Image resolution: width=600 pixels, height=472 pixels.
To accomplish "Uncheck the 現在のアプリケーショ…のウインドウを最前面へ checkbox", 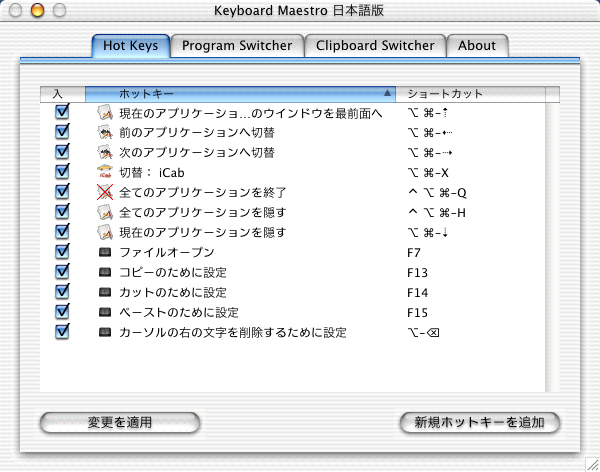I will point(62,112).
